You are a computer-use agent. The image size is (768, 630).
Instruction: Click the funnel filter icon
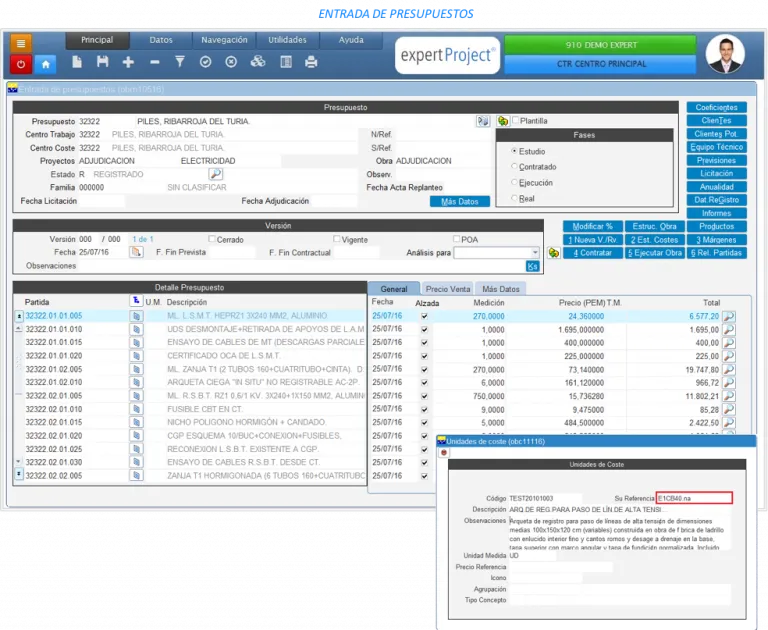tap(180, 62)
